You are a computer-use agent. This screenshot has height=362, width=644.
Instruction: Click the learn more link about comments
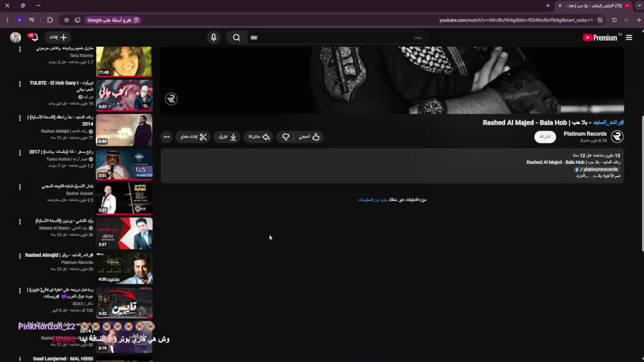tap(373, 200)
